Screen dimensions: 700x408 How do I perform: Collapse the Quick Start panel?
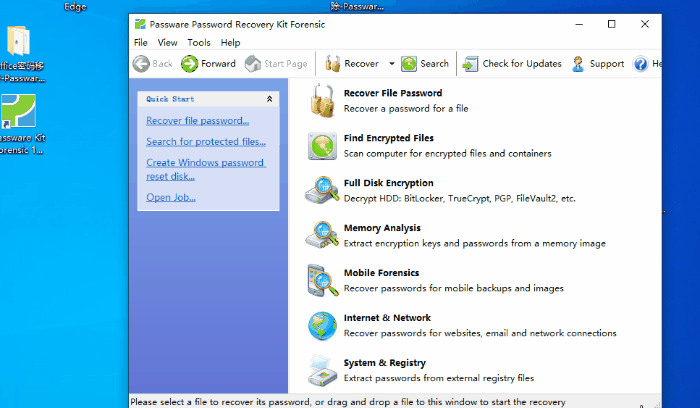(270, 99)
